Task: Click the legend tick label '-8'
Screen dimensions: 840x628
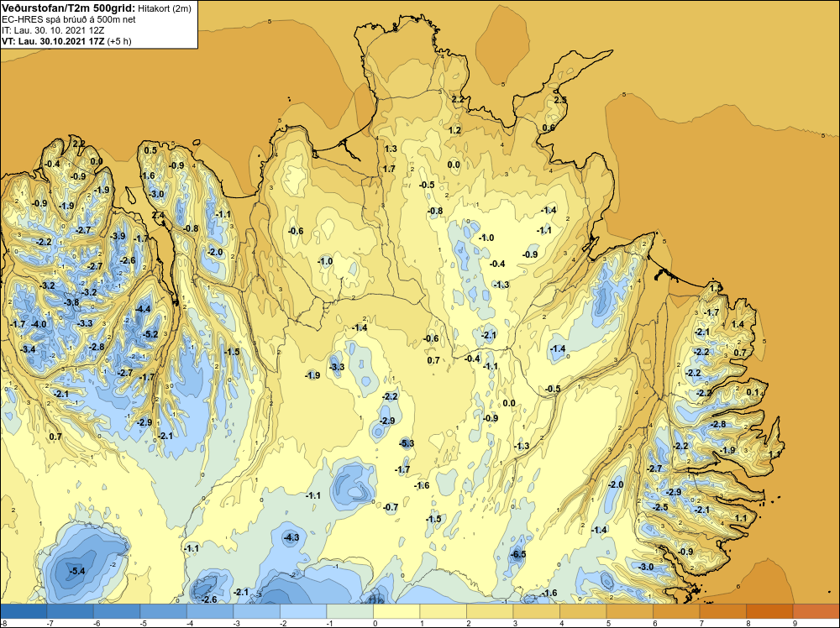Action: pos(3,623)
